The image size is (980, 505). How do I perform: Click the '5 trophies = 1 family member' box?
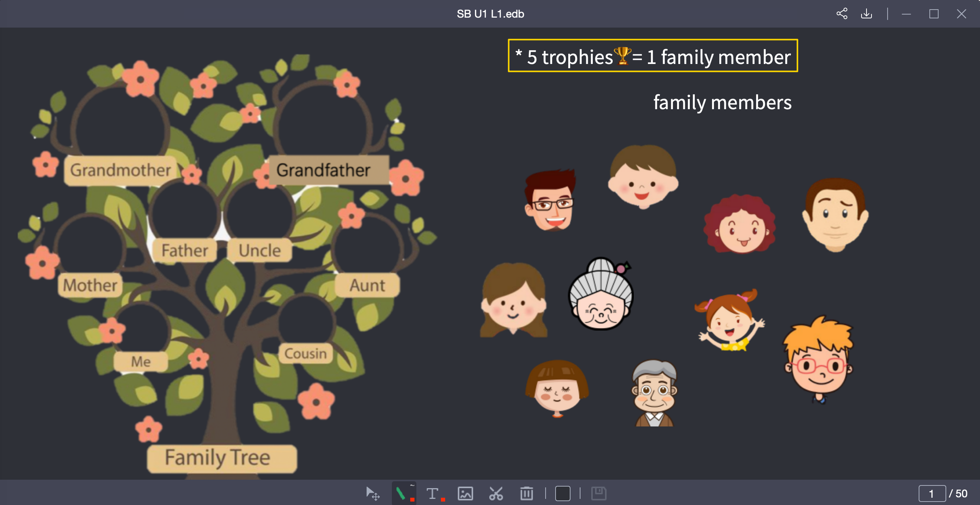[x=653, y=56]
